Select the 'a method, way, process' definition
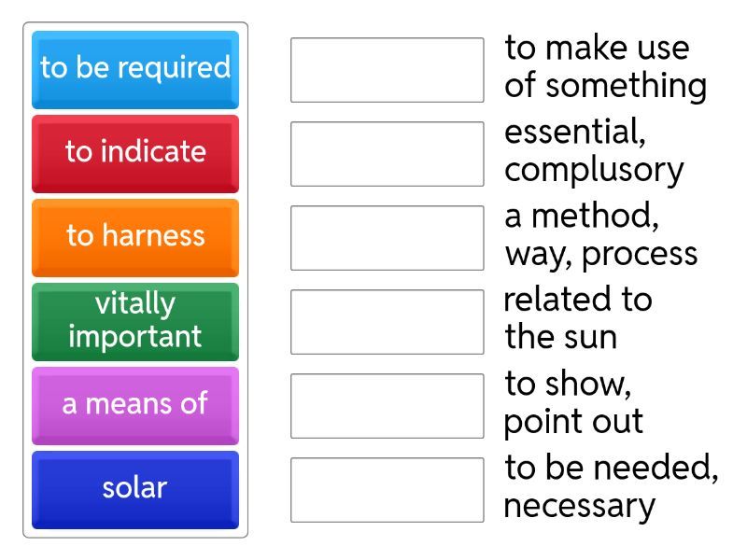The height and width of the screenshot is (560, 747). coord(600,235)
